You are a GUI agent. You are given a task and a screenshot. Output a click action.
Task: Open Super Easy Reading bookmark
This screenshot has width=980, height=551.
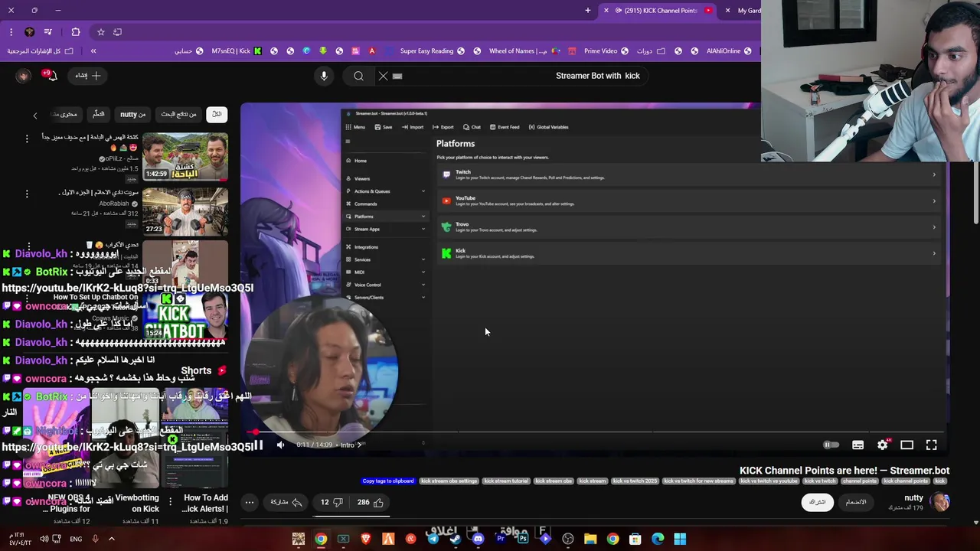pyautogui.click(x=432, y=51)
